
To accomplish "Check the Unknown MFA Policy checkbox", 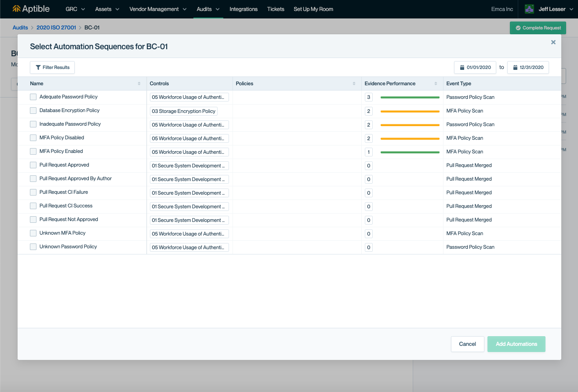I will (x=33, y=233).
